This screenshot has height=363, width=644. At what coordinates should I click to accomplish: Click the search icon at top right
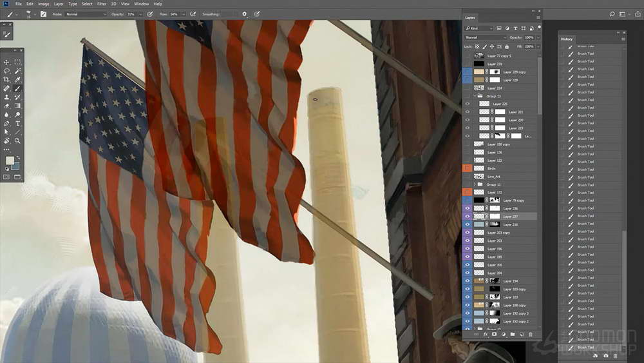point(612,14)
